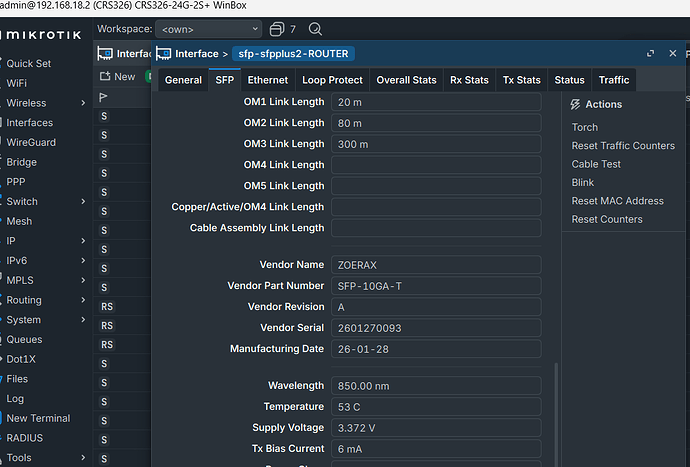This screenshot has height=467, width=690.
Task: Expand the Switch submenu arrow
Action: click(x=83, y=202)
